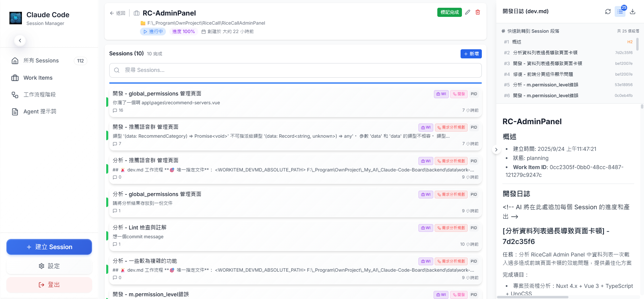Click PID tag on 分析 - Lint card
The height and width of the screenshot is (299, 644).
tap(474, 228)
